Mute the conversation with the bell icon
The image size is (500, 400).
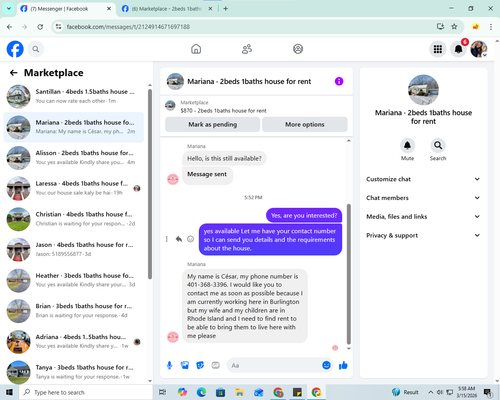[407, 146]
